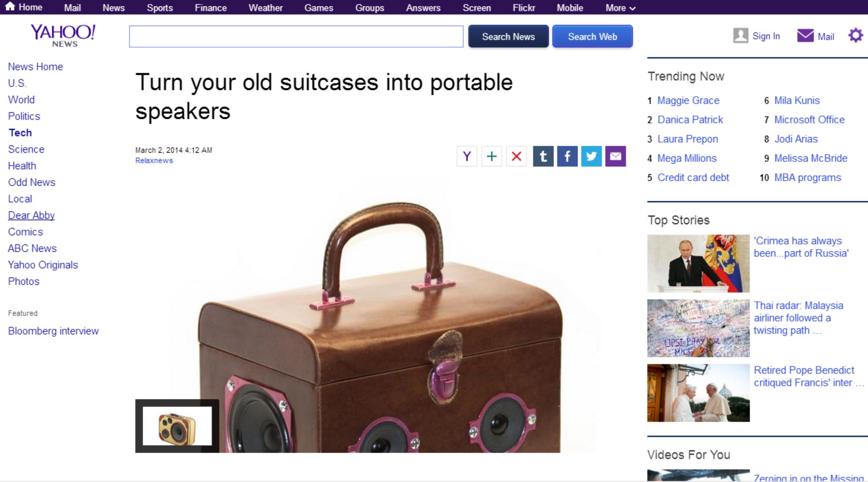Screen dimensions: 868x482
Task: Open trending topic Mega Millions
Action: pyautogui.click(x=687, y=158)
